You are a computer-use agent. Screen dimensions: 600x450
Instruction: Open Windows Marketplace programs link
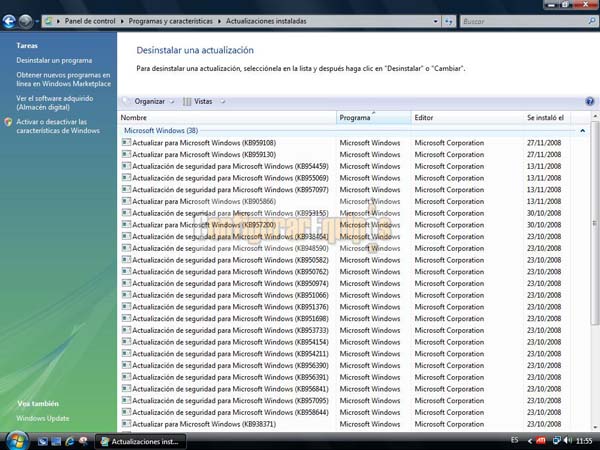(64, 80)
